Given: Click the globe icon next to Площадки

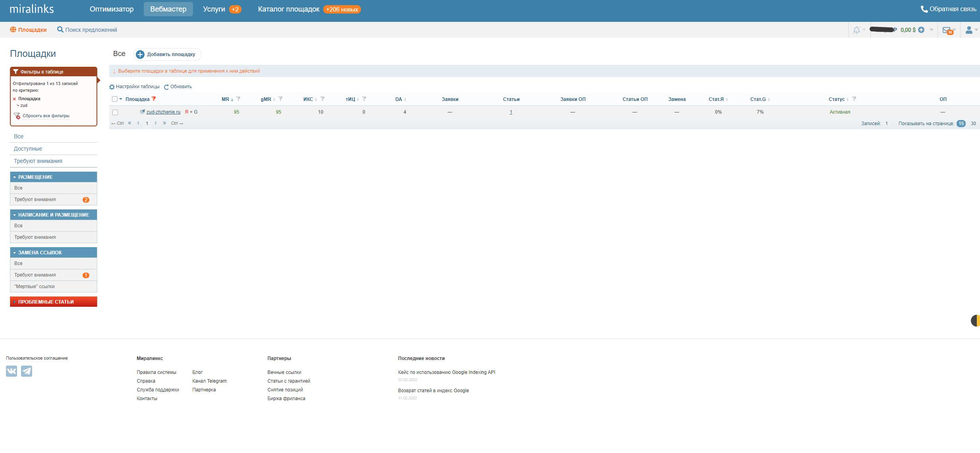Looking at the screenshot, I should pyautogui.click(x=13, y=29).
